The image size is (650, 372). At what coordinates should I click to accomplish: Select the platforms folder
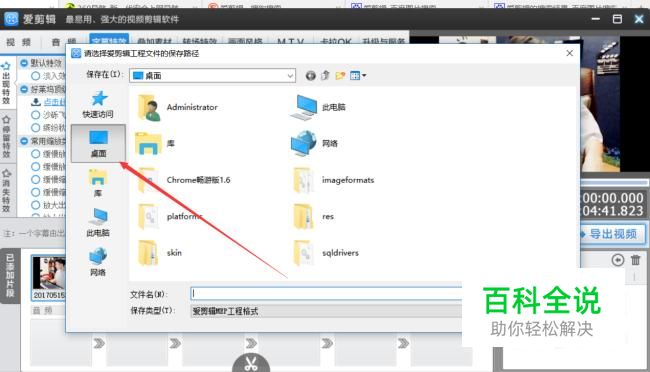coord(170,216)
